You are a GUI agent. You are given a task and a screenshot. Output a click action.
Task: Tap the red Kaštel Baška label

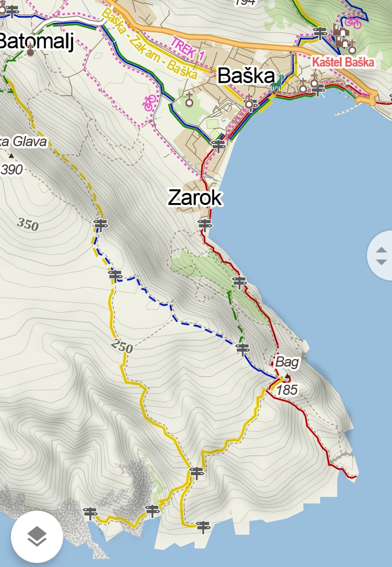click(x=343, y=62)
